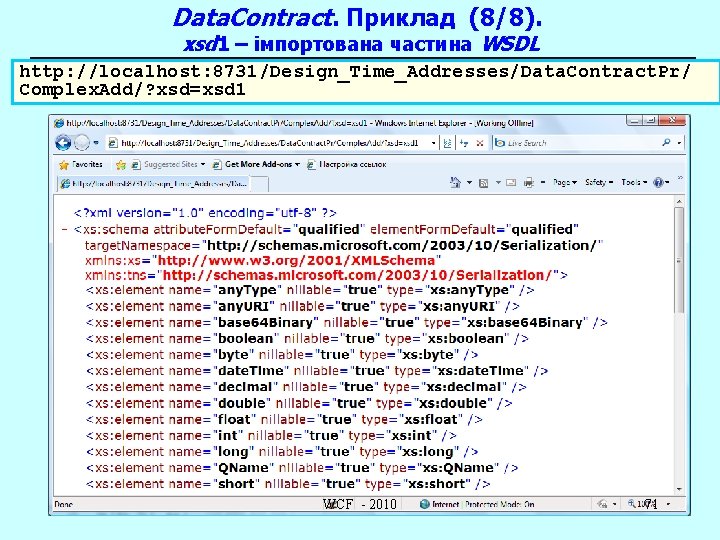This screenshot has height=540, width=720.
Task: Click the Home icon in command bar
Action: point(456,182)
